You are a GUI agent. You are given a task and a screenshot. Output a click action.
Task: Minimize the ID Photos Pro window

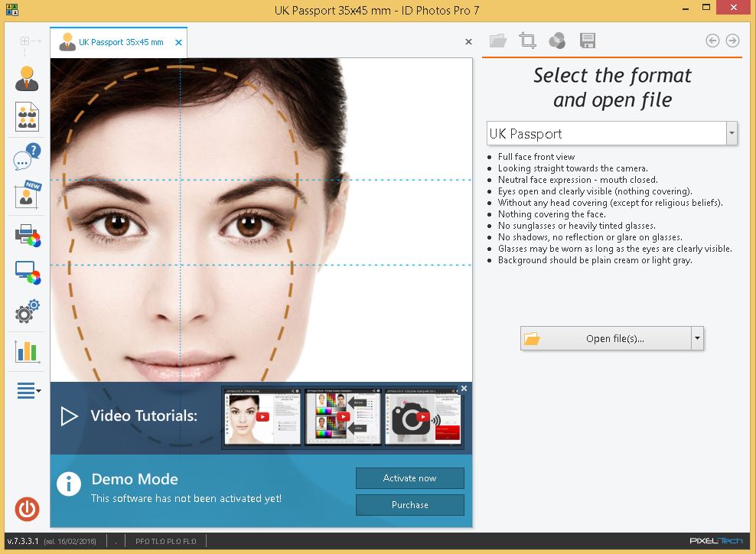pyautogui.click(x=685, y=8)
